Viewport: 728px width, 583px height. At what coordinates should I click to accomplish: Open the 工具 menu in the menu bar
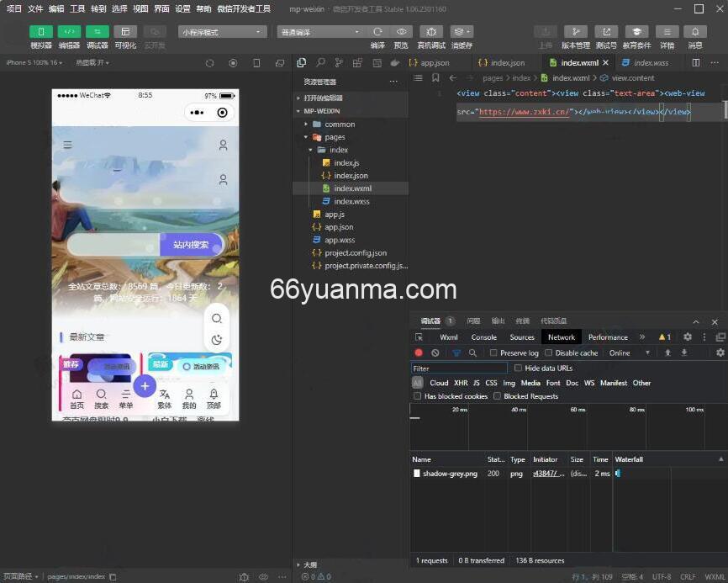pos(77,8)
